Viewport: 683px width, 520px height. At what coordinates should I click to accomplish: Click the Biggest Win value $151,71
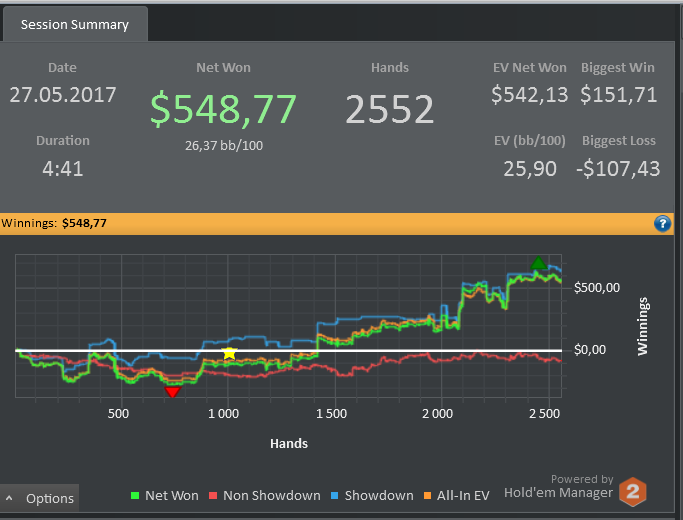619,95
